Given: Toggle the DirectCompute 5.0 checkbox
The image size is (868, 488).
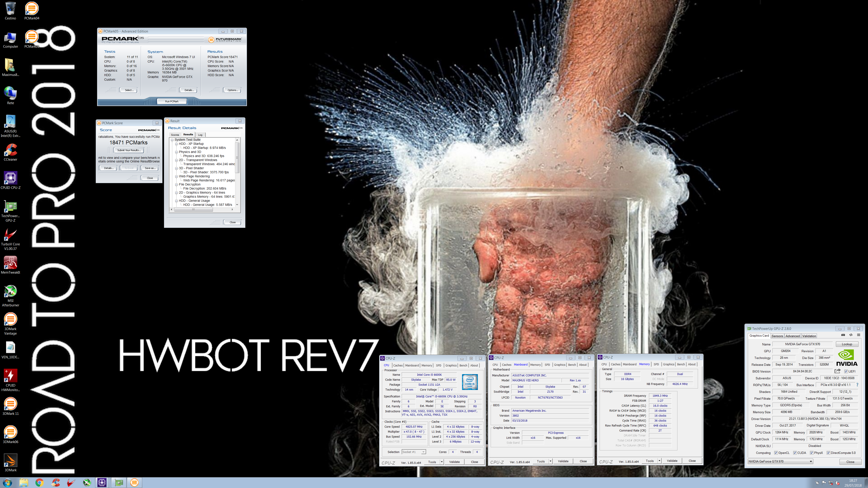Looking at the screenshot, I should (828, 453).
